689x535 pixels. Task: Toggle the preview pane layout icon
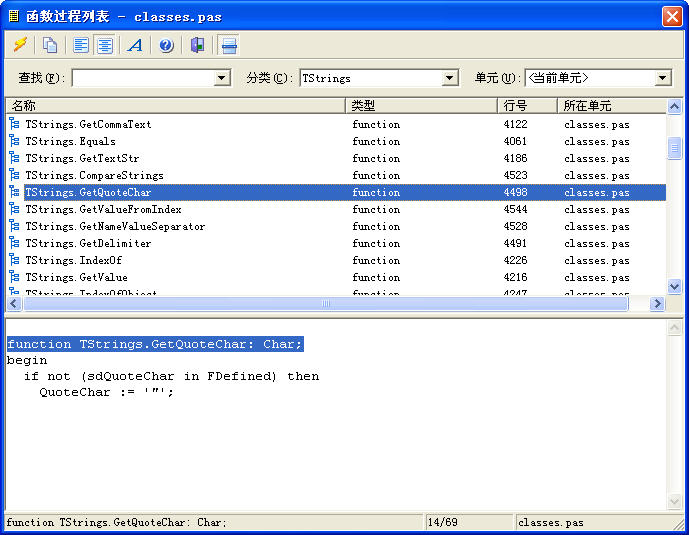[229, 45]
